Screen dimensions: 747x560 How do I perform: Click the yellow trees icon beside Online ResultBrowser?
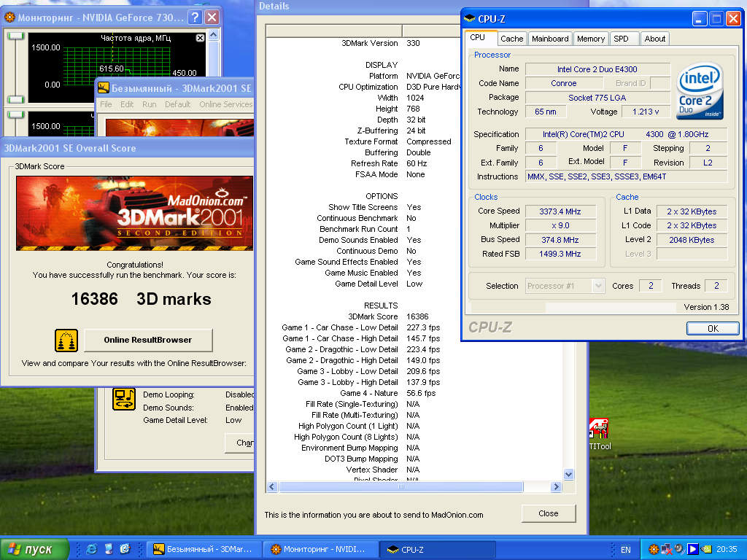[66, 340]
